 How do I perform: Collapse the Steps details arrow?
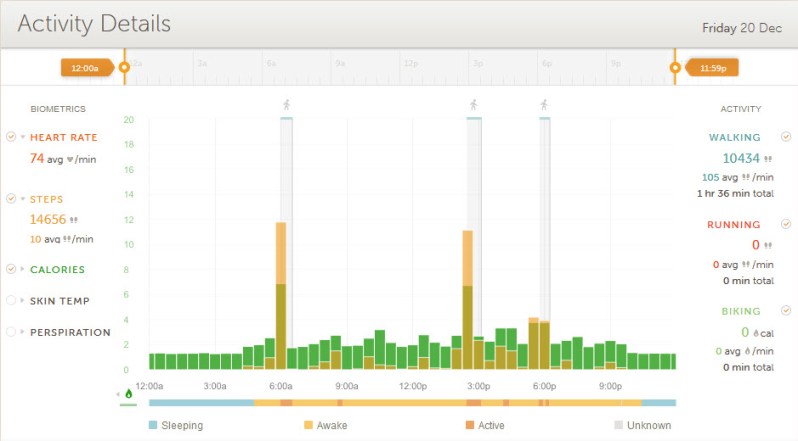click(x=22, y=199)
